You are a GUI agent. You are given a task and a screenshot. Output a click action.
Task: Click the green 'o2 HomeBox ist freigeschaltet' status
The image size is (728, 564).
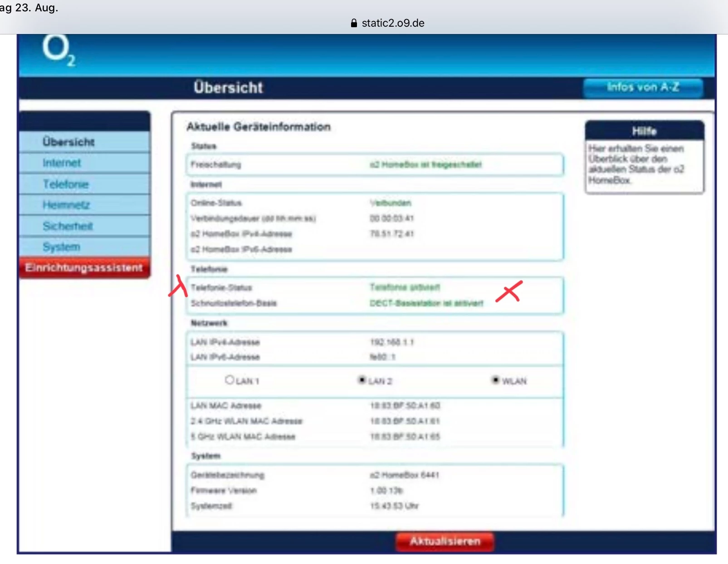(x=426, y=165)
